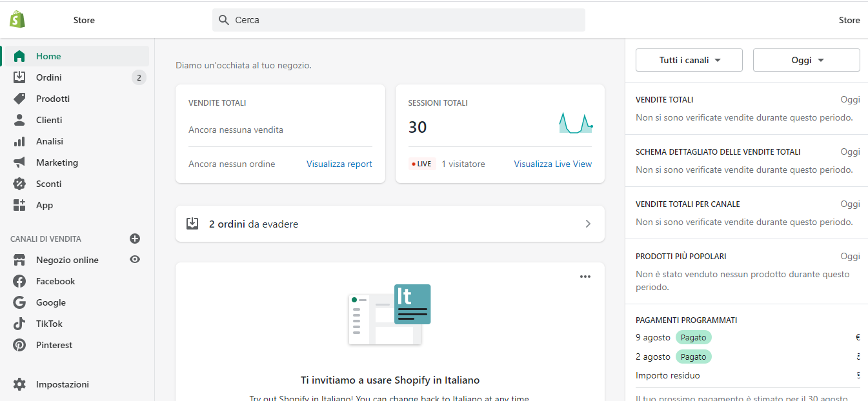Screen dimensions: 868x401
Task: Open Marketing megaphone icon
Action: 19,162
